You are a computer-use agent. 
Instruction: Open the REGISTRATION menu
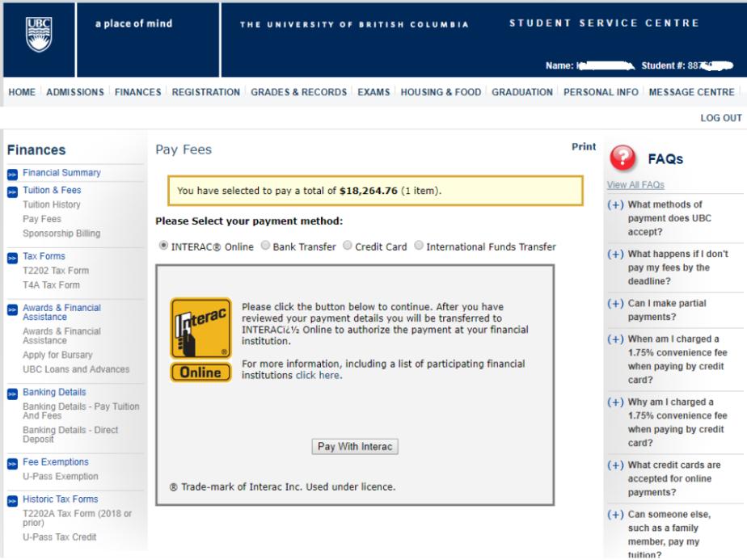[206, 92]
